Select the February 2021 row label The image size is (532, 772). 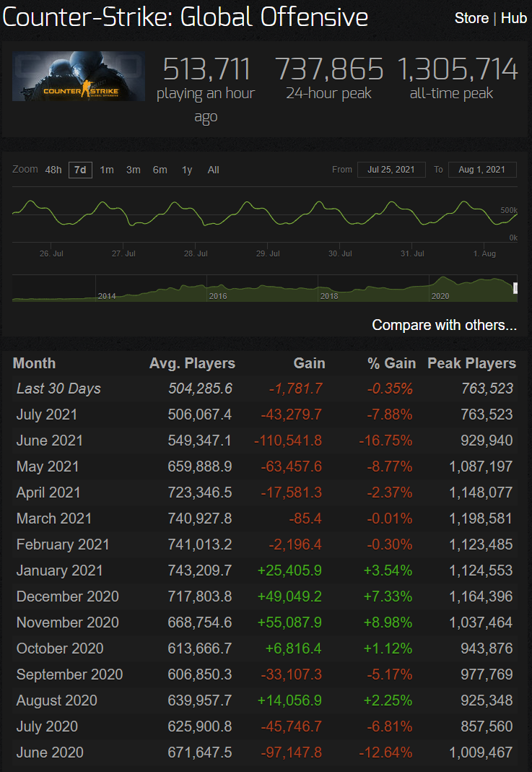coord(63,545)
